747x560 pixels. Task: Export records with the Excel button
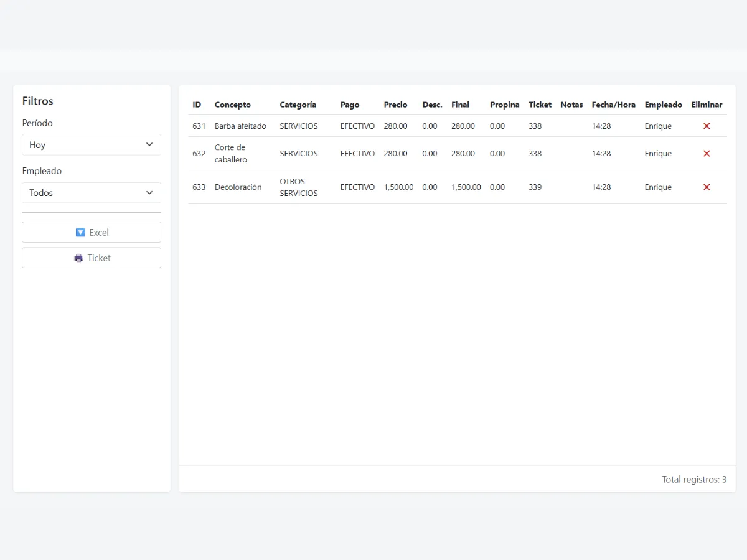[92, 232]
